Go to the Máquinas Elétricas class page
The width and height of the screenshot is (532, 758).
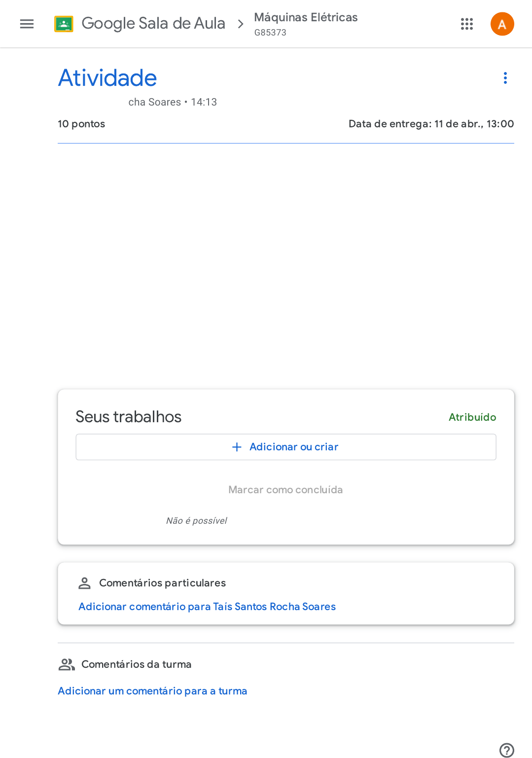coord(306,18)
